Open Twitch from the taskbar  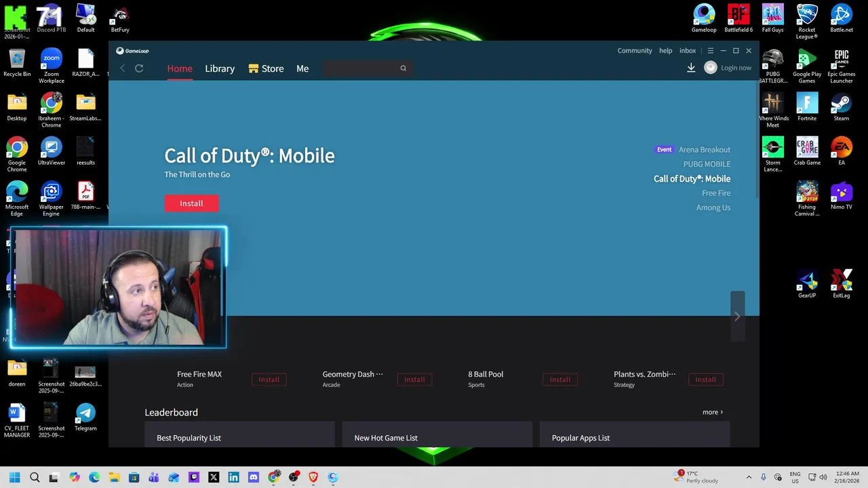[193, 477]
